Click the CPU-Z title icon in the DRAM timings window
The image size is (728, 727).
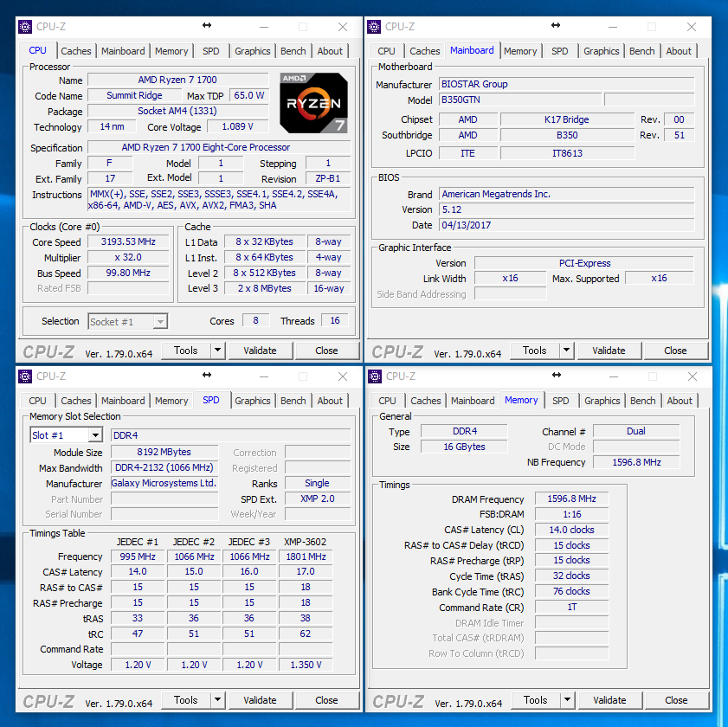coord(375,376)
